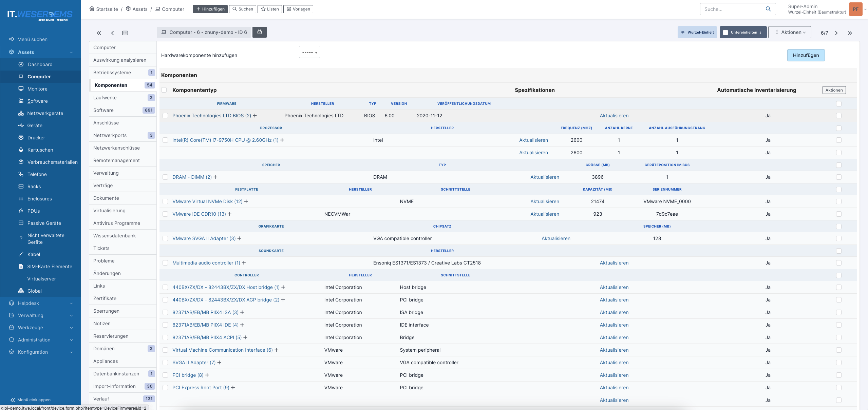This screenshot has height=410, width=868.
Task: Switch to the Betriebssysteme tab
Action: coord(123,73)
